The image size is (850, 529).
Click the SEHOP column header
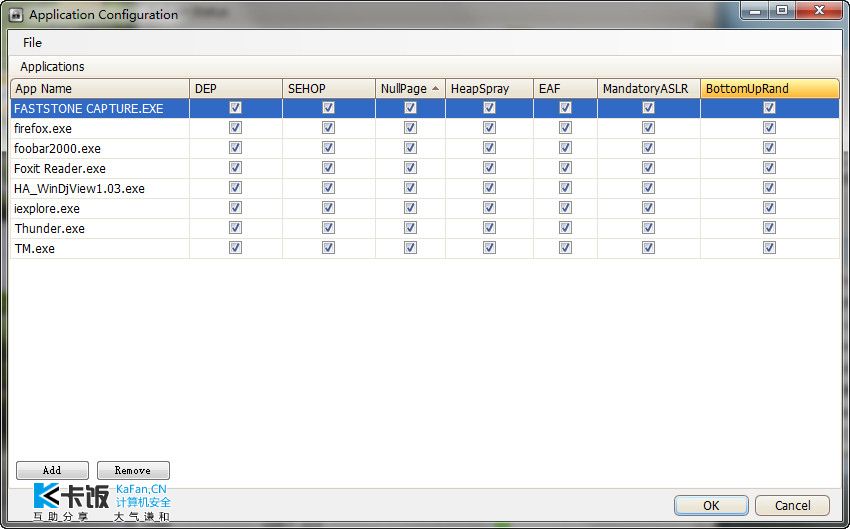329,89
